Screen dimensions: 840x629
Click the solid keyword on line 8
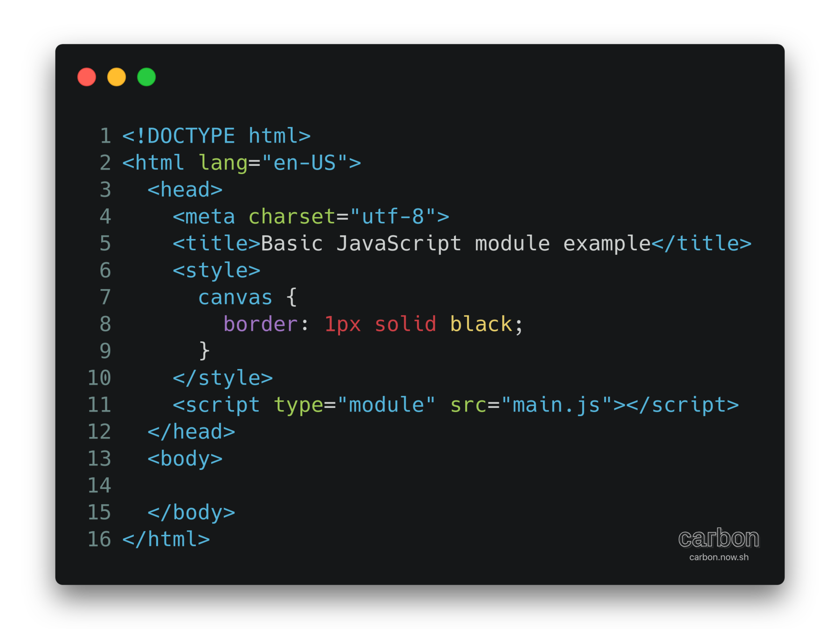[x=406, y=324]
